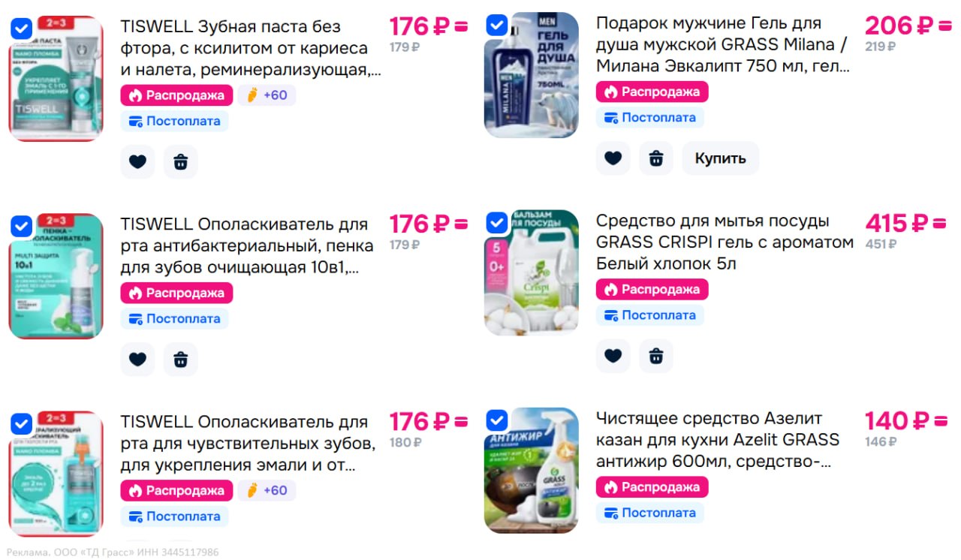
Task: Open the TISWELL toothpaste product title link
Action: click(251, 49)
